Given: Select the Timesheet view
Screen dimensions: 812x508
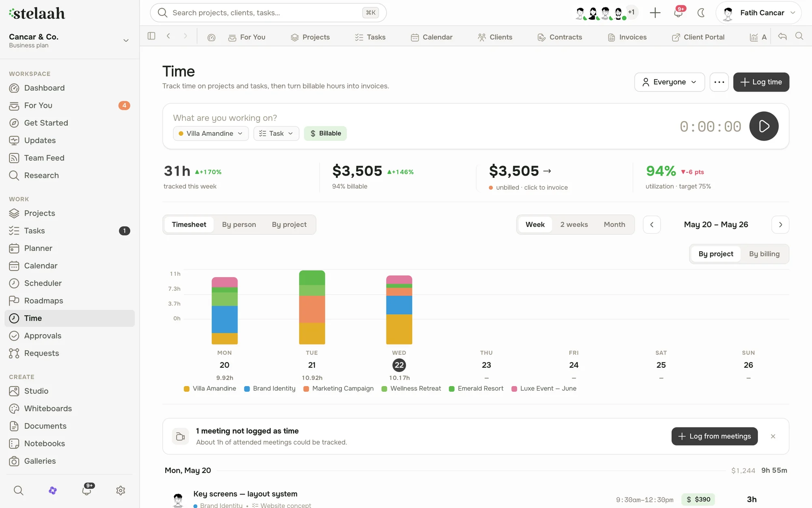Looking at the screenshot, I should coord(189,224).
